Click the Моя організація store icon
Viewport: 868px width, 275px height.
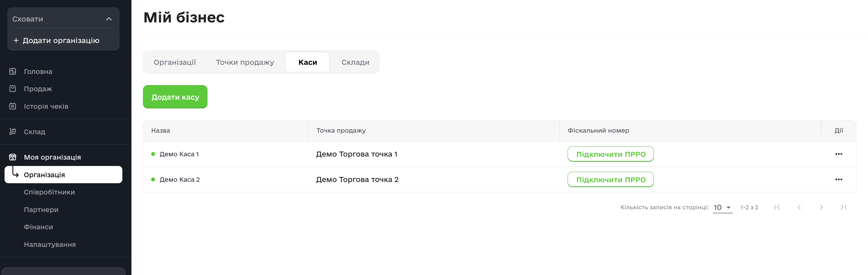12,157
